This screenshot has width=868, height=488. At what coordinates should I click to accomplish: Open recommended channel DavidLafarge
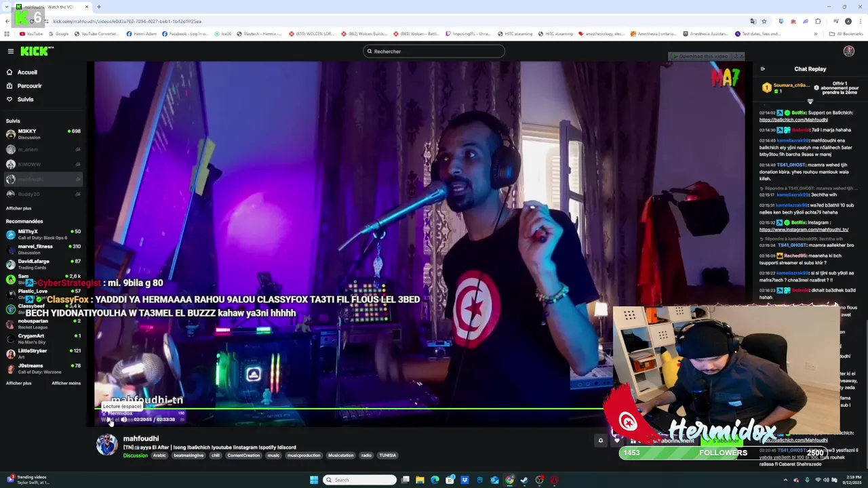click(43, 264)
